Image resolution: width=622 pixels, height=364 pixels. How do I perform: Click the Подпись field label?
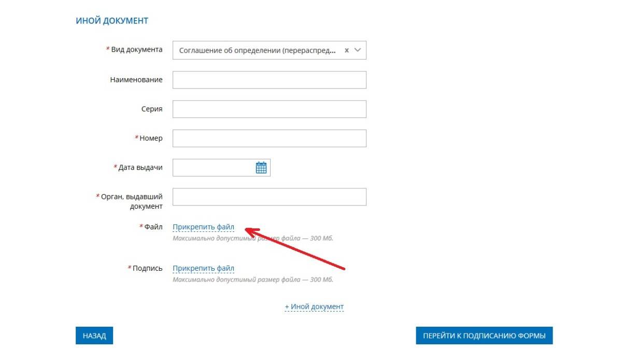147,268
